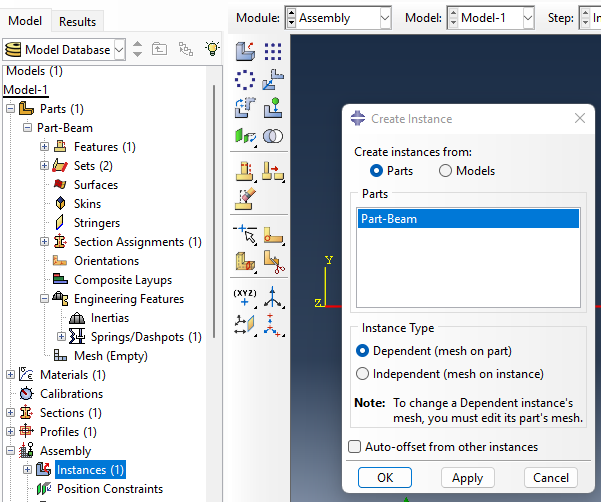This screenshot has width=601, height=502.
Task: Expand the Materials (1) node
Action: click(x=10, y=375)
